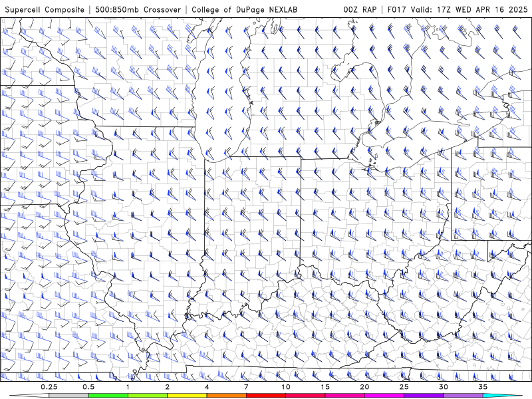
Task: Click the legend value 30
Action: (x=444, y=387)
